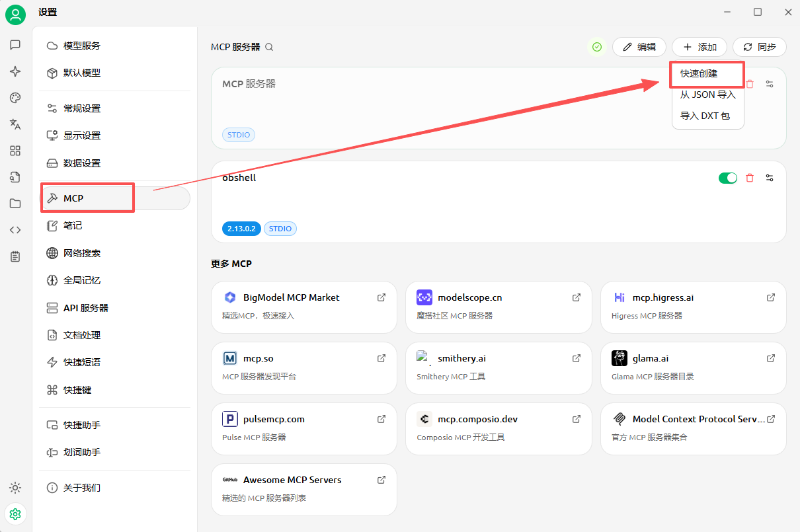Open BigModel MCP Market external link icon

[381, 297]
